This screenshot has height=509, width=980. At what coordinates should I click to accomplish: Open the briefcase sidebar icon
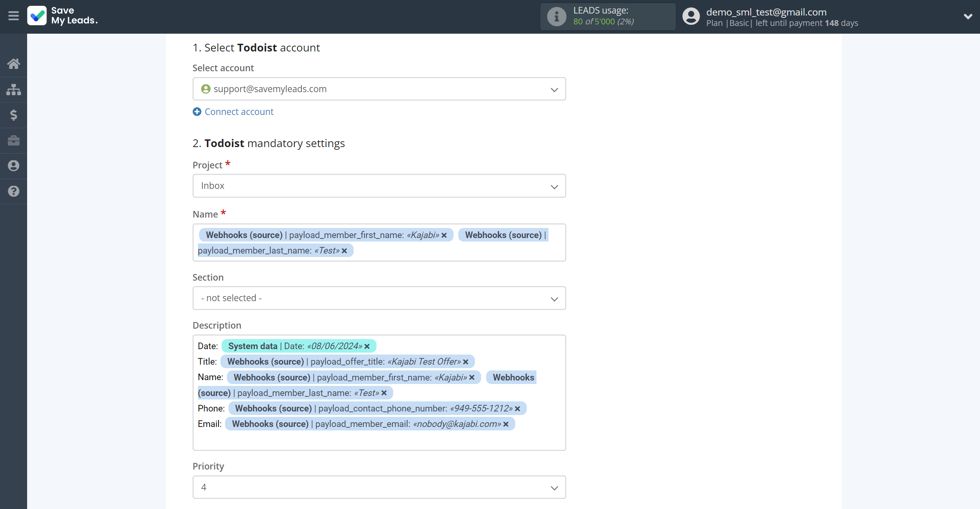(x=14, y=141)
